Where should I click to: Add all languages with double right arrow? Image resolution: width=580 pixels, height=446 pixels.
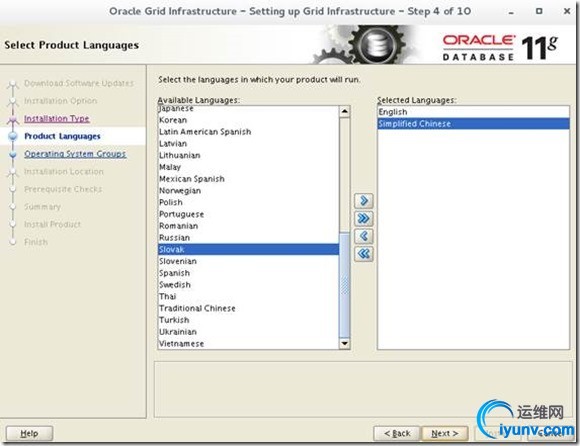[x=364, y=219]
